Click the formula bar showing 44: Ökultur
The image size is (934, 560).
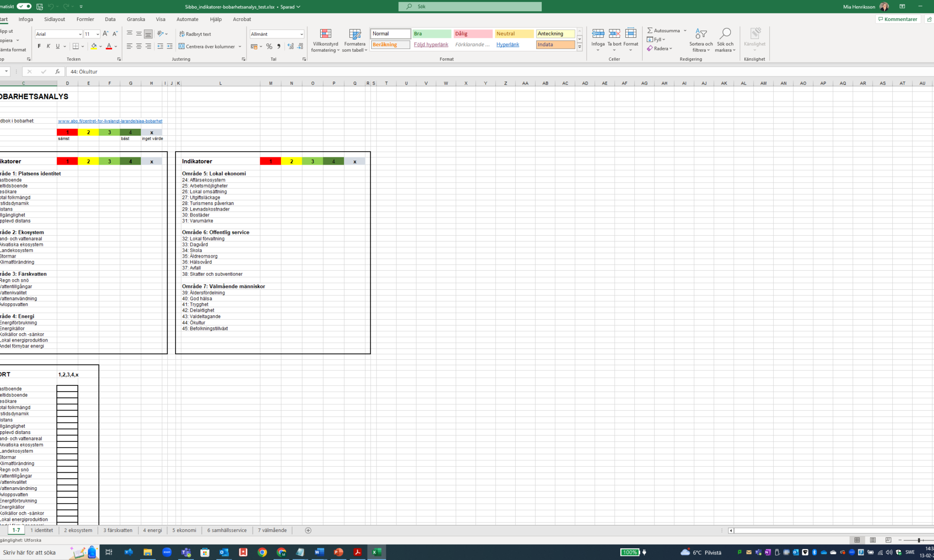[500, 71]
